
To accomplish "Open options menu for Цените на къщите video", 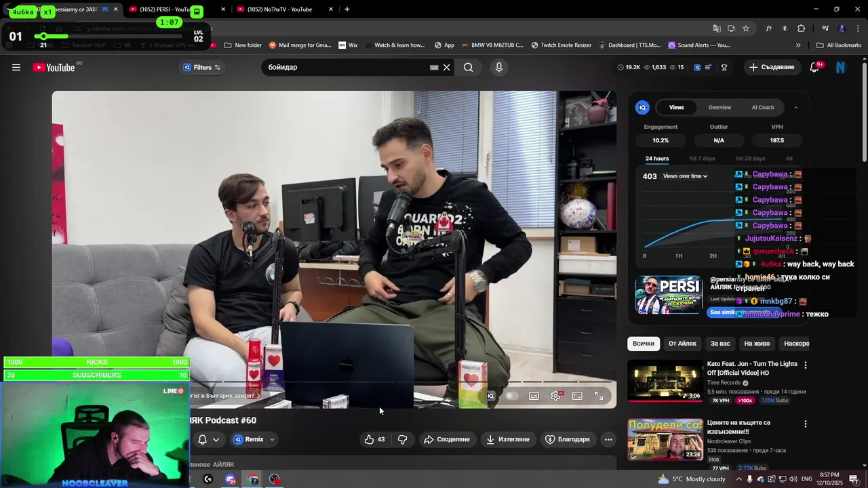I will pyautogui.click(x=806, y=424).
